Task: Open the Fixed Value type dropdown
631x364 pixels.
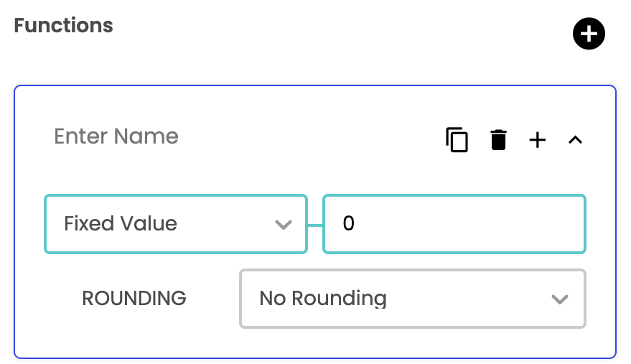Action: [x=175, y=224]
